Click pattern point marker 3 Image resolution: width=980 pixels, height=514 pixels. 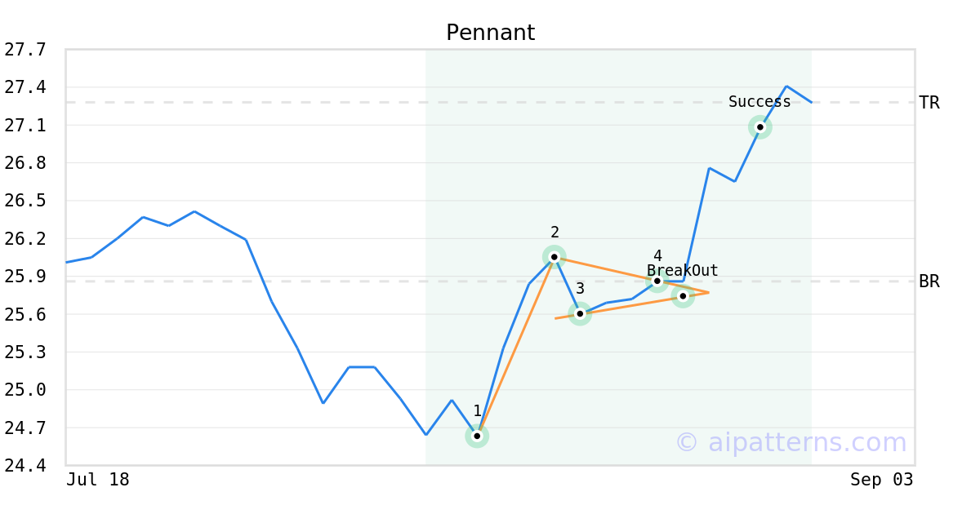(580, 313)
